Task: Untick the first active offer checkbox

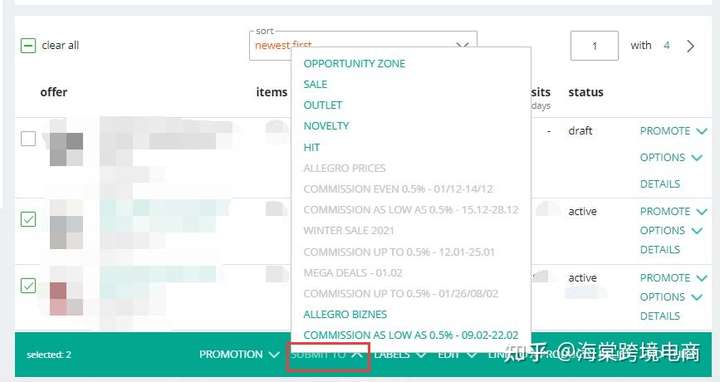Action: click(28, 219)
